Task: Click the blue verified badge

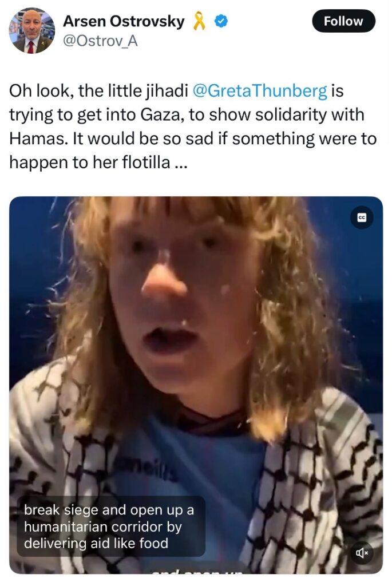Action: pos(221,21)
